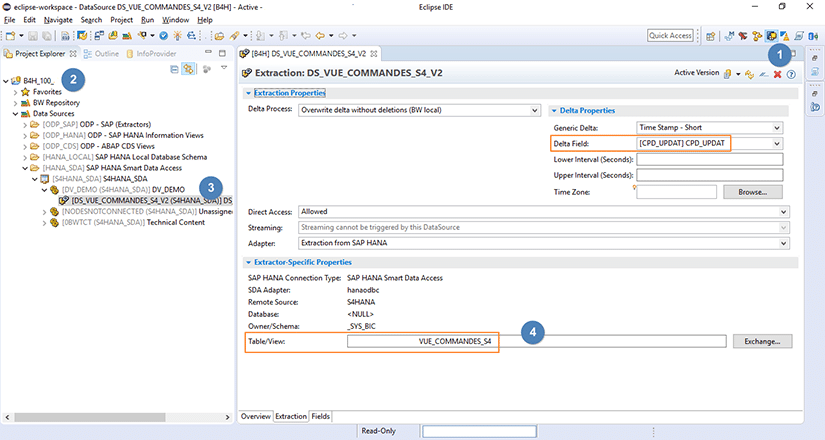Click the Save All toolbar icon
825x440 pixels.
[x=46, y=36]
